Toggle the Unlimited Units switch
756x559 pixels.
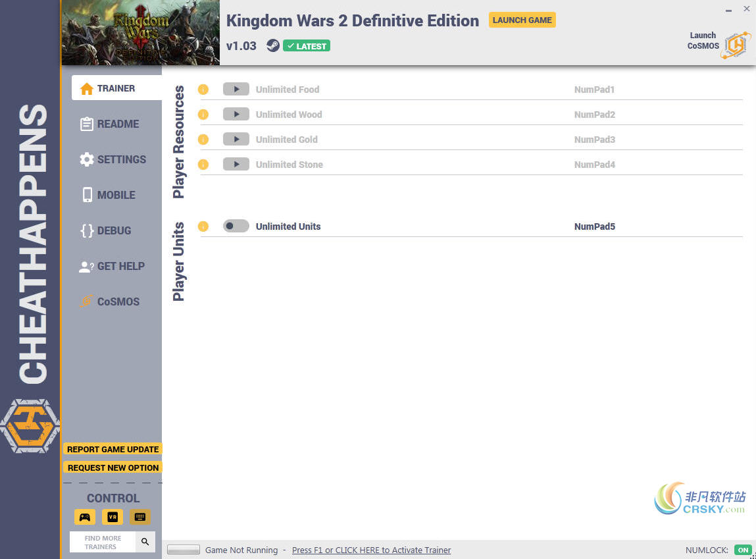[236, 226]
